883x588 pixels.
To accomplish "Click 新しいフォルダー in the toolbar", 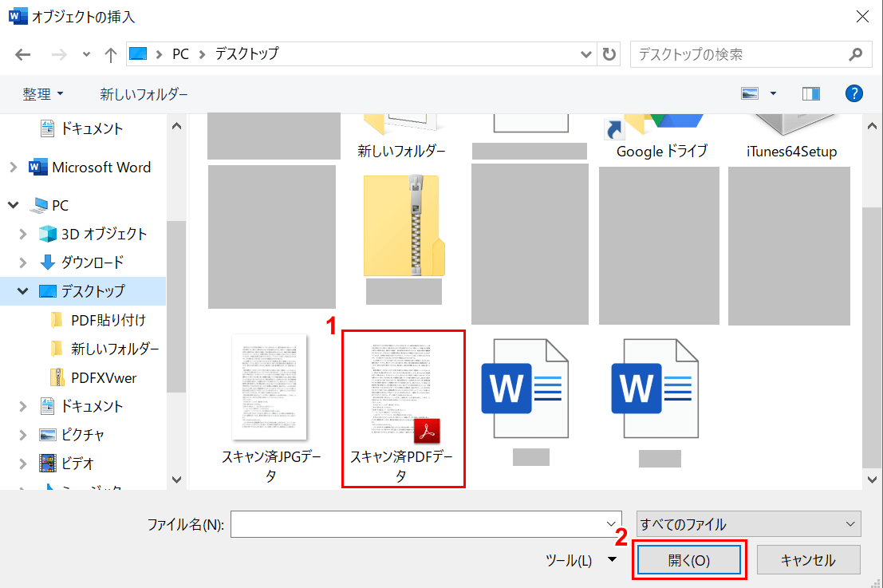I will [x=144, y=94].
